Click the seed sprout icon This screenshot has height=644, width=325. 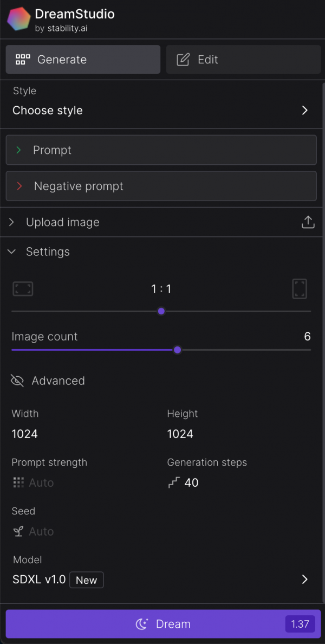click(x=18, y=531)
